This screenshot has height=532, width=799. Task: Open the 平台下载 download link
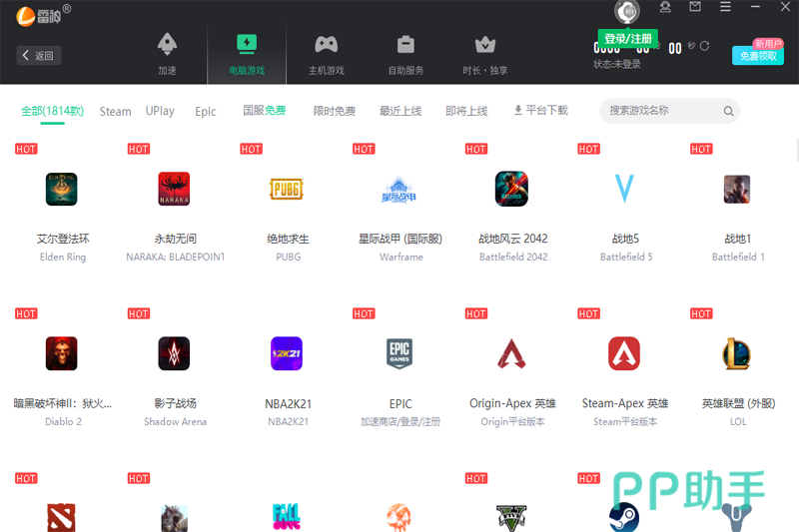coord(540,111)
